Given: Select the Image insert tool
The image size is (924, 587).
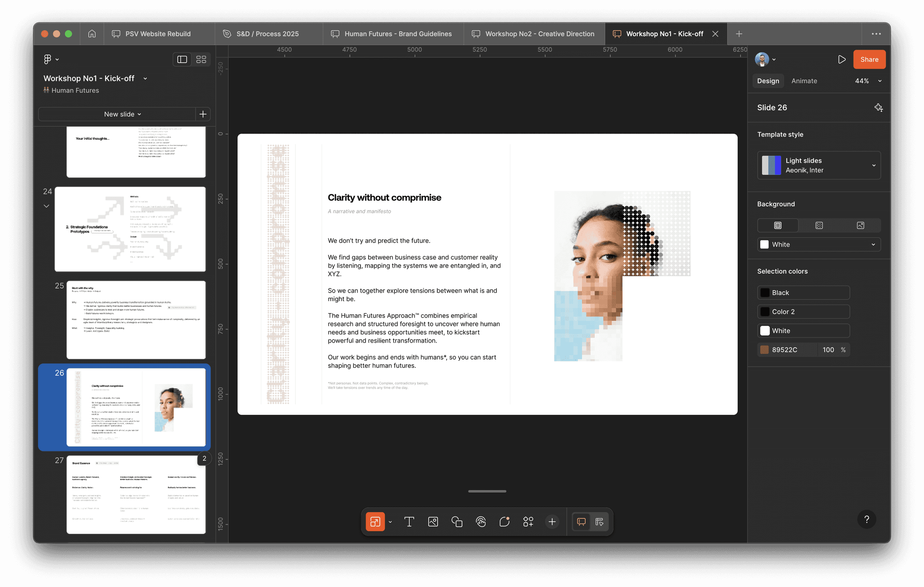Looking at the screenshot, I should coord(433,522).
